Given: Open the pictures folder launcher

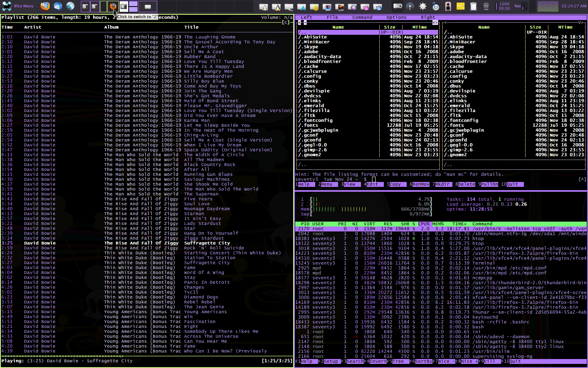Looking at the screenshot, I should (x=327, y=7).
